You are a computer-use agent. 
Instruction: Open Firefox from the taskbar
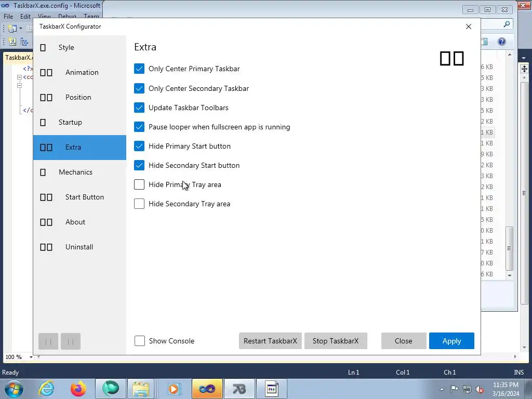(78, 389)
